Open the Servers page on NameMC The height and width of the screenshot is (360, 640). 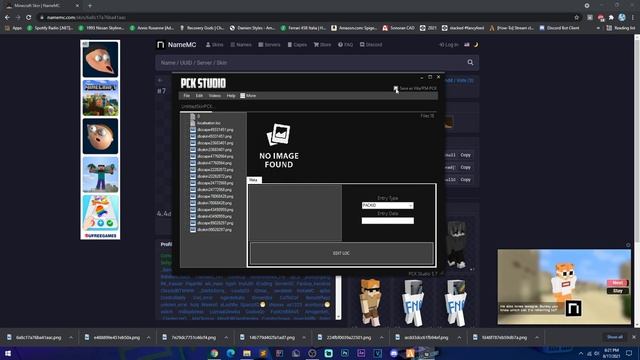pos(269,44)
